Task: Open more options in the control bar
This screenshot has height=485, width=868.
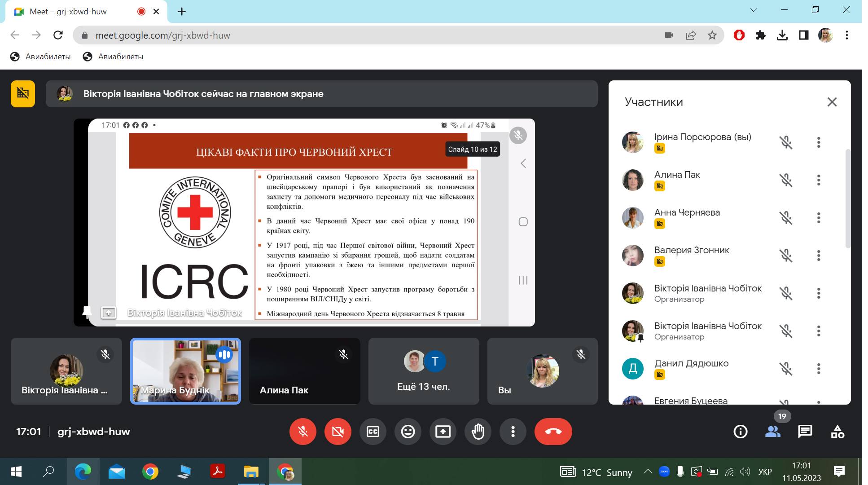Action: pos(513,432)
